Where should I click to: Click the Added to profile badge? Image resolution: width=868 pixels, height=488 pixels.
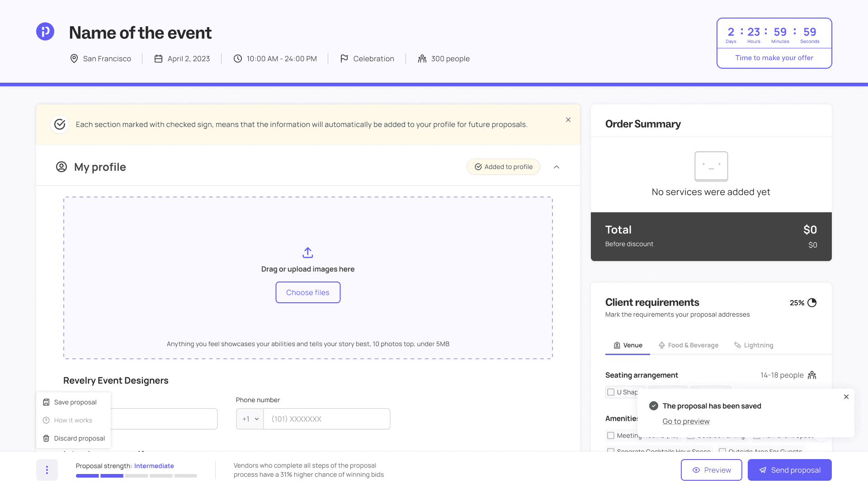(503, 167)
